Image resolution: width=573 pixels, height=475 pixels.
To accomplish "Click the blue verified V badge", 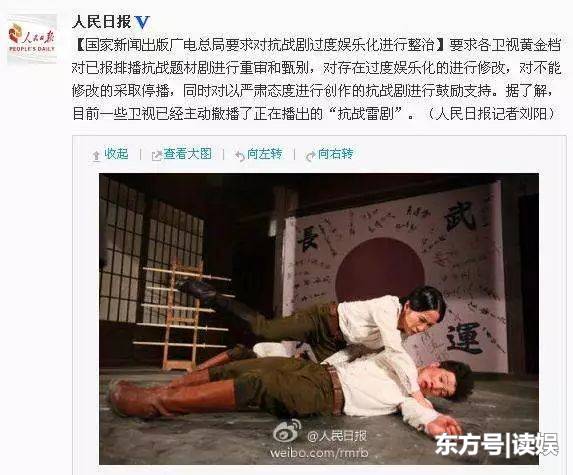I will (x=142, y=23).
